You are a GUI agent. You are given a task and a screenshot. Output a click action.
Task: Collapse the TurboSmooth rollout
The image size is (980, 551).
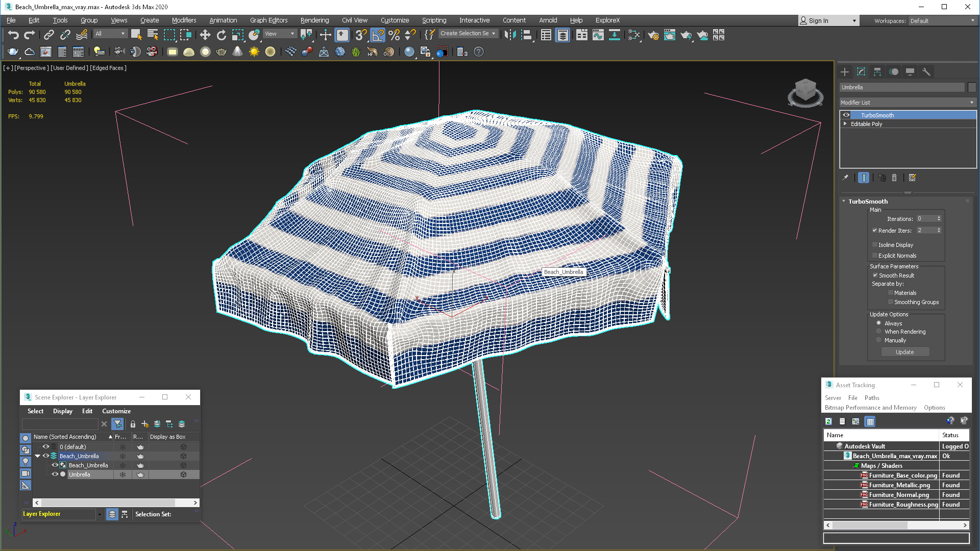tap(844, 202)
